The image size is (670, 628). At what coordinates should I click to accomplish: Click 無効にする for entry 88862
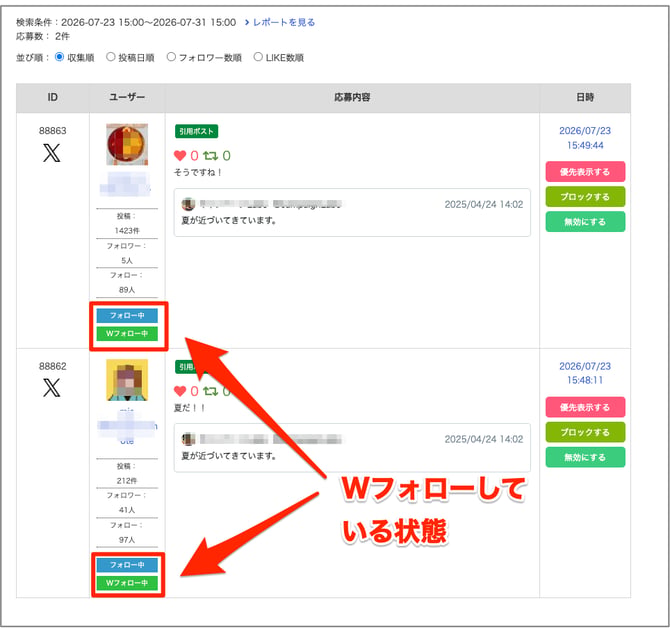pos(585,457)
